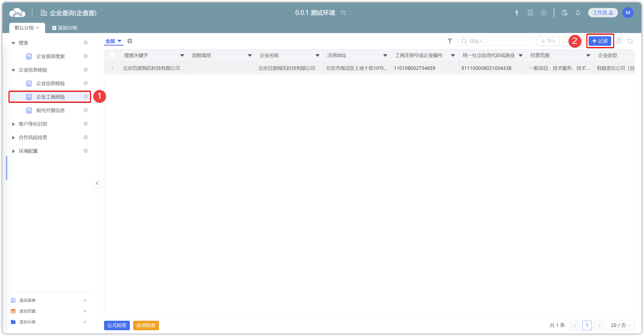The image size is (644, 336).
Task: Open 税号开票信息 in the sidebar
Action: click(x=50, y=110)
